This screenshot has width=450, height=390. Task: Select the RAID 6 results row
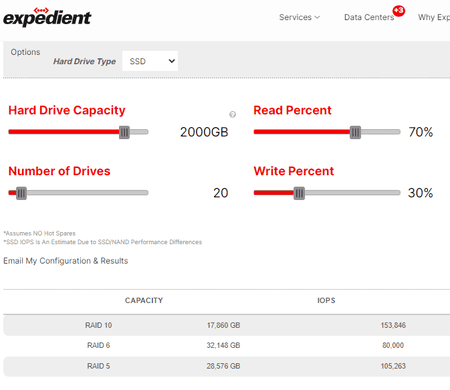[227, 345]
